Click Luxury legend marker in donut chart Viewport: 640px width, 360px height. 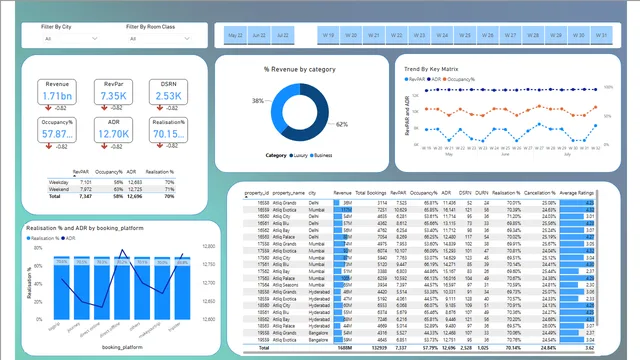point(291,156)
